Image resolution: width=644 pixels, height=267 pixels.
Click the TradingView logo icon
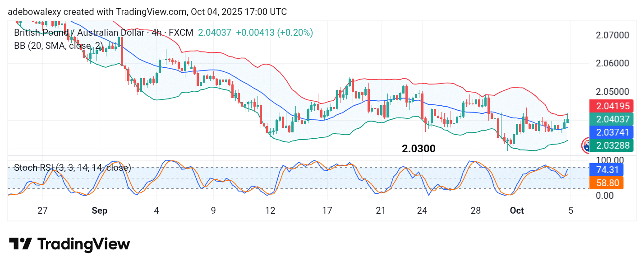click(20, 244)
